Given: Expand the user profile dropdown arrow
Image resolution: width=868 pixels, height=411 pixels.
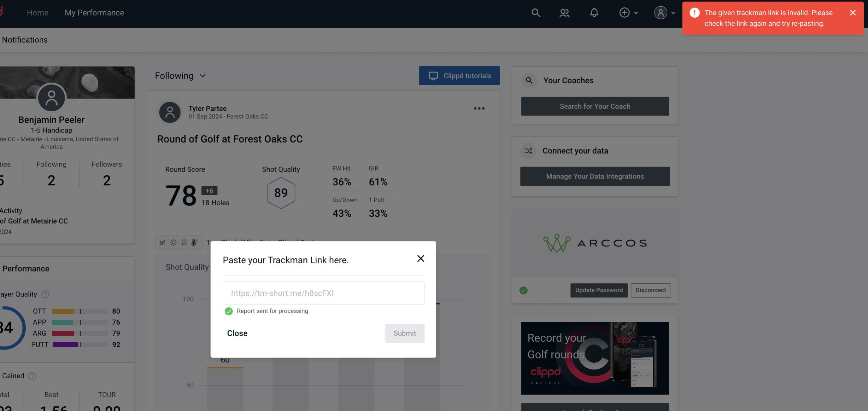Looking at the screenshot, I should click(x=674, y=12).
